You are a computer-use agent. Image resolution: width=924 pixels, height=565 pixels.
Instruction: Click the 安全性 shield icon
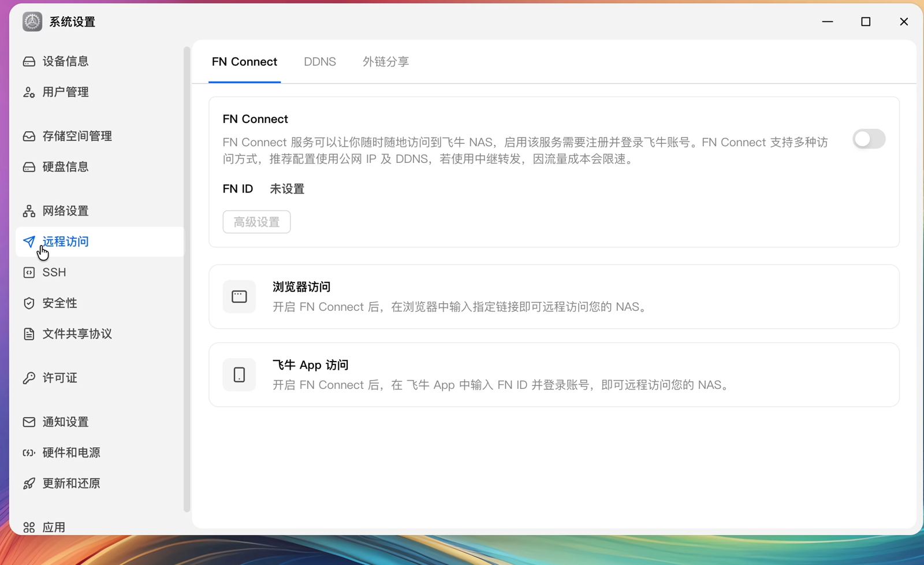(x=29, y=303)
